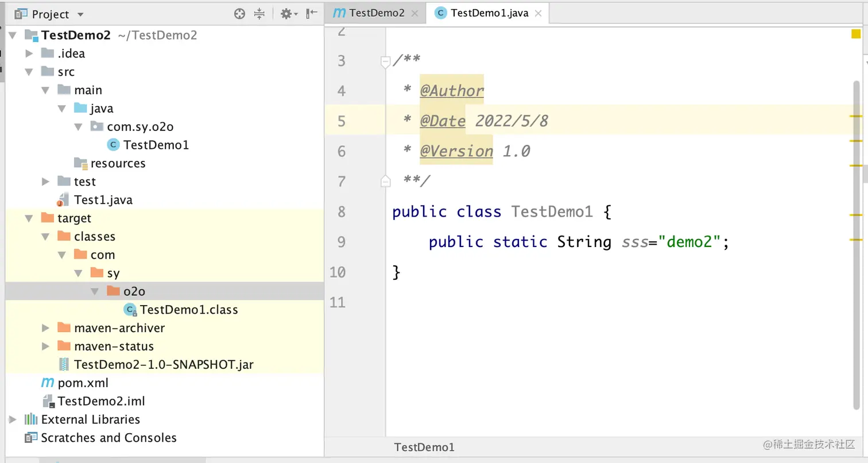
Task: Collapse the o2o folder arrow
Action: click(x=95, y=291)
